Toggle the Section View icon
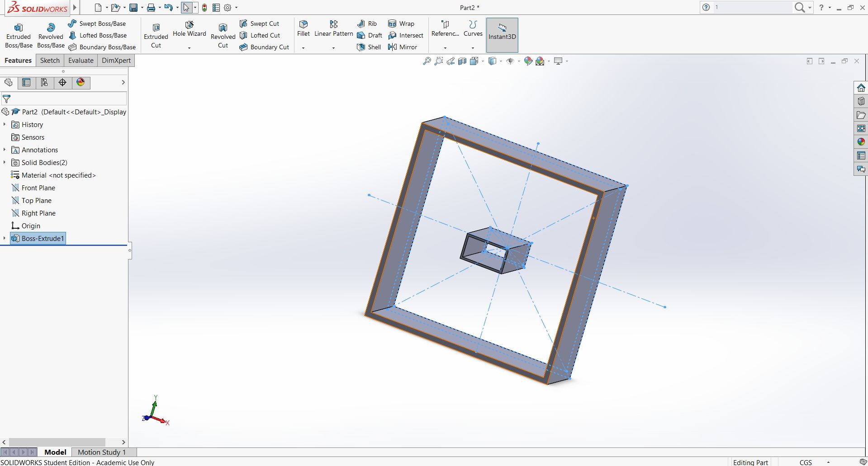The image size is (868, 466). 462,61
